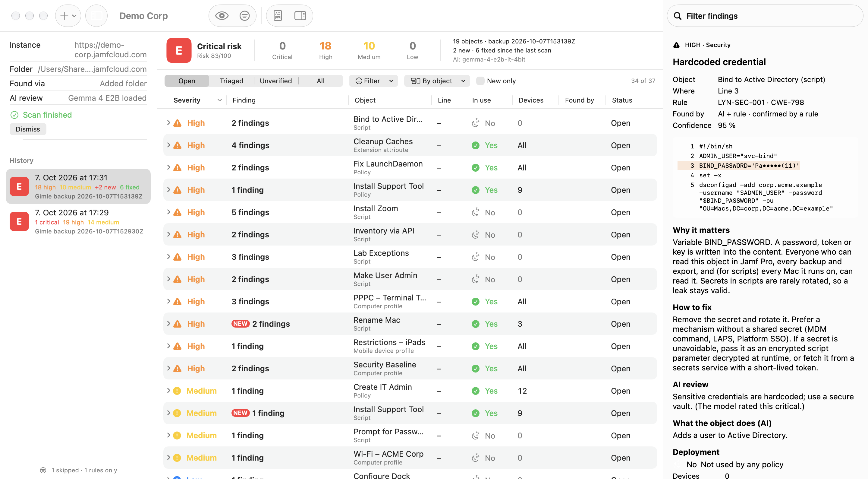
Task: Click the warning icon in the Install Zoom row
Action: [177, 213]
